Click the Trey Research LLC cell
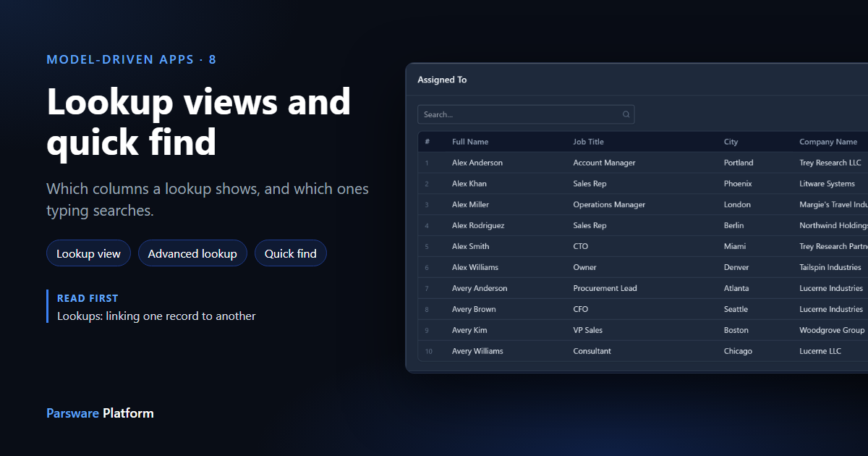 pyautogui.click(x=830, y=163)
